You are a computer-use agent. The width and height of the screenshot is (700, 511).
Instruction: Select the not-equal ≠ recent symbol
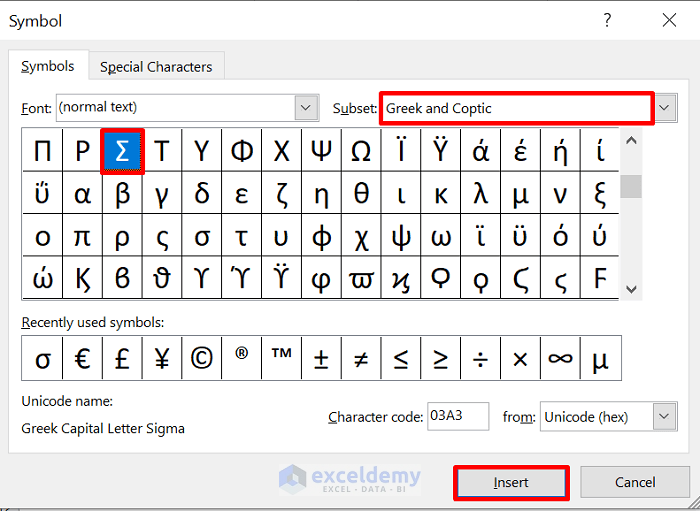point(361,358)
